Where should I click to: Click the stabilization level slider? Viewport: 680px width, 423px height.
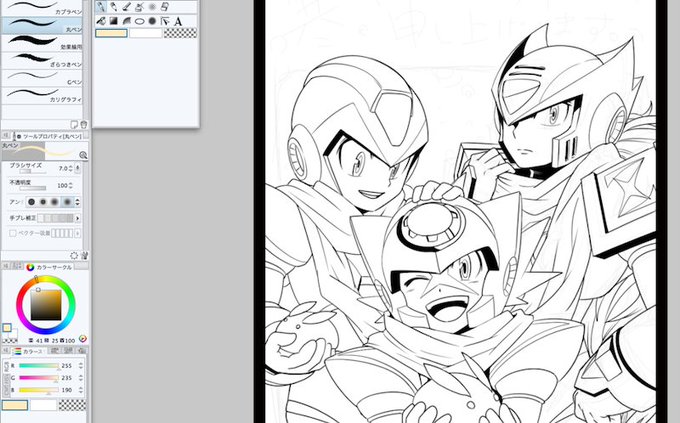point(56,218)
